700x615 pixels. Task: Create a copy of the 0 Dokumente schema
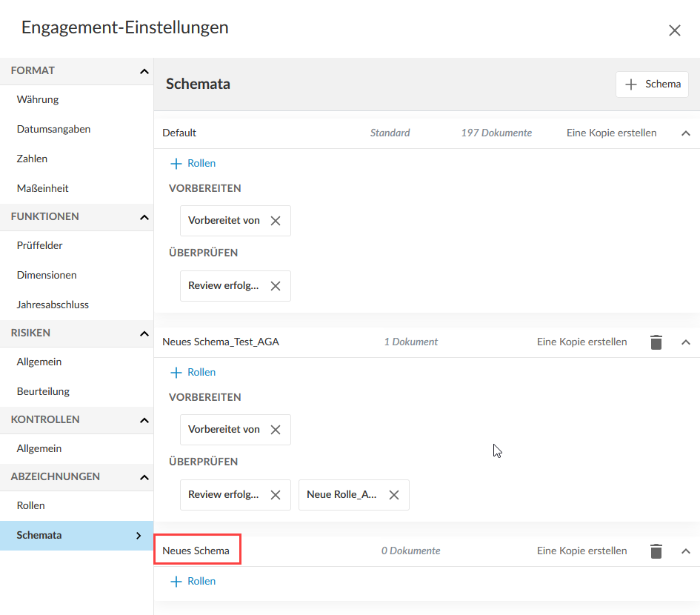point(581,551)
